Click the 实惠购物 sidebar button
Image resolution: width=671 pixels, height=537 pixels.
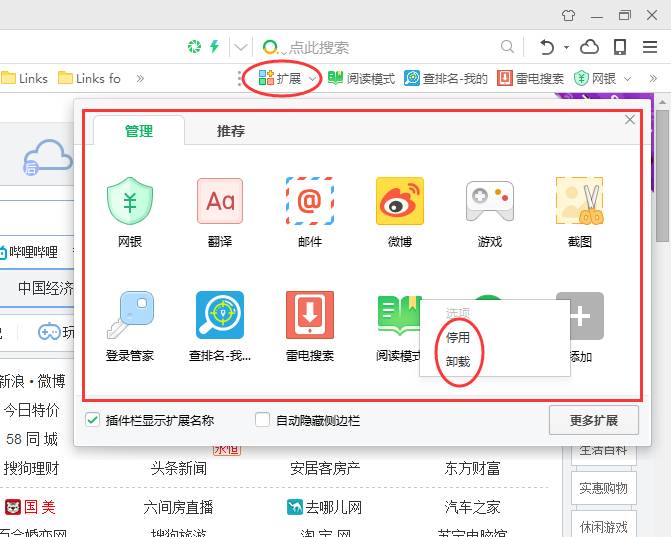click(603, 488)
